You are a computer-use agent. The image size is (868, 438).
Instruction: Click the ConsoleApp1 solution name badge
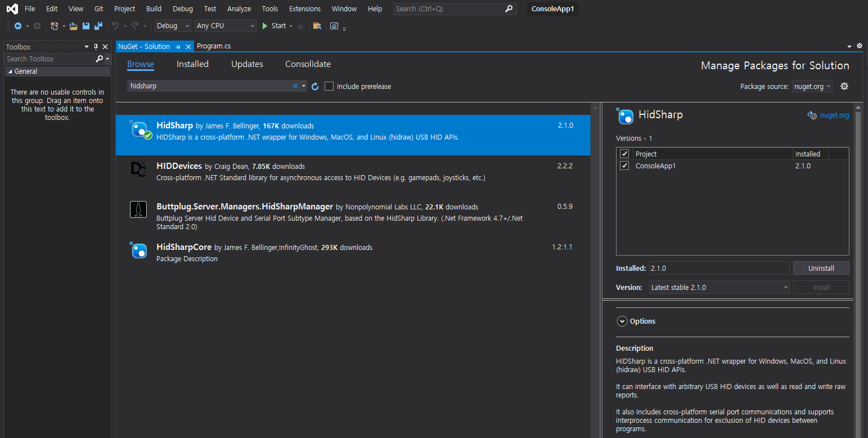(x=552, y=8)
